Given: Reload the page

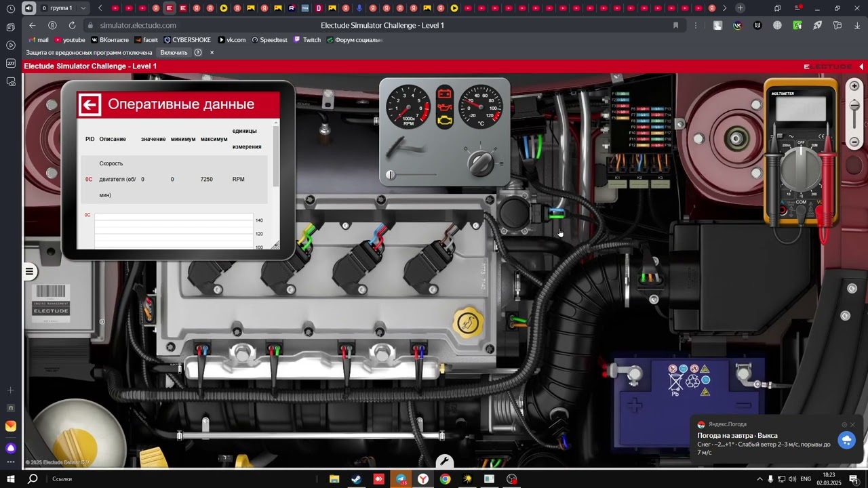Looking at the screenshot, I should click(x=72, y=25).
